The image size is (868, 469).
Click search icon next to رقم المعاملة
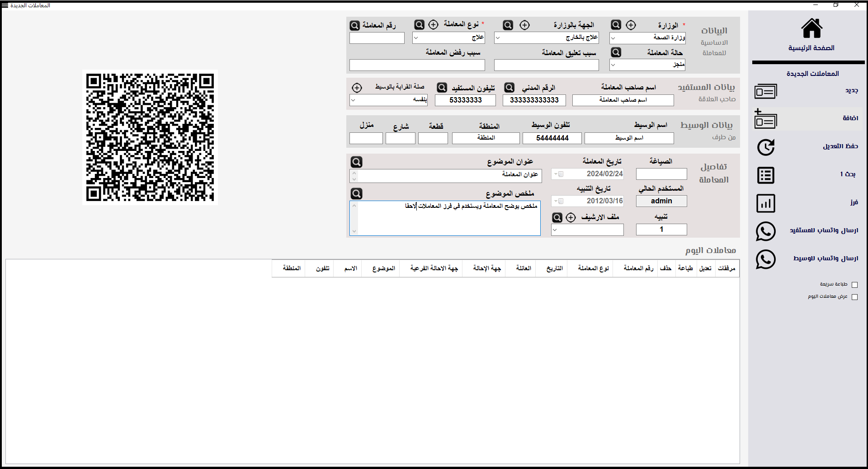355,25
